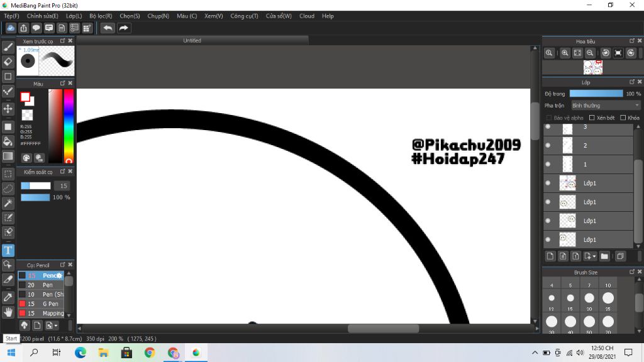Open Chỉnh sửa(E) menu
Viewport: 644px width, 362px height.
click(42, 16)
